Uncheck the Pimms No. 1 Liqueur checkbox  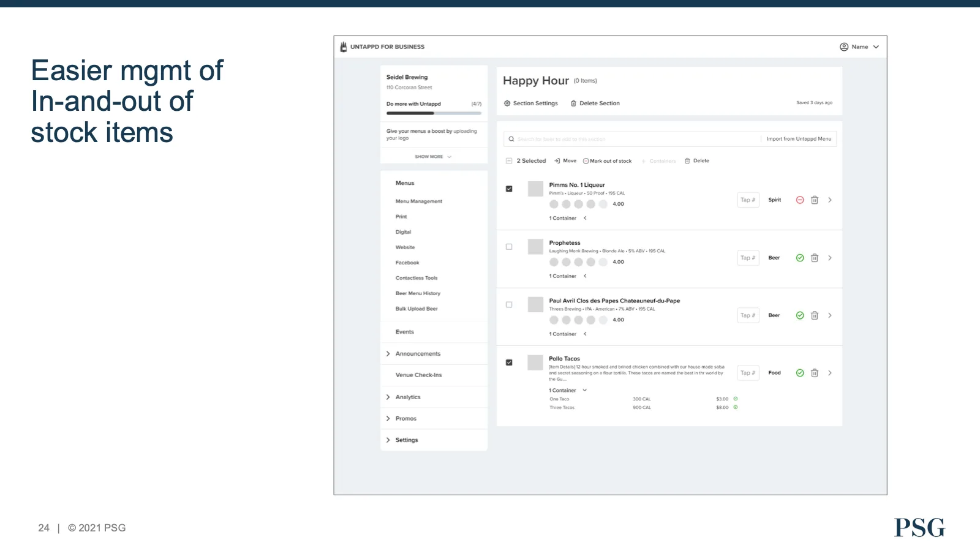(509, 189)
